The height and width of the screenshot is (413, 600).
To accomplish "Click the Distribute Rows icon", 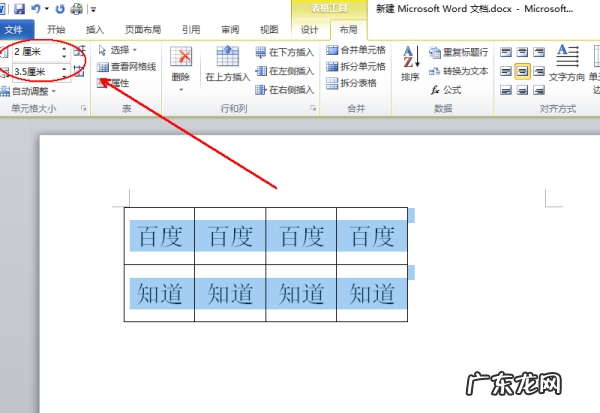I will (79, 51).
